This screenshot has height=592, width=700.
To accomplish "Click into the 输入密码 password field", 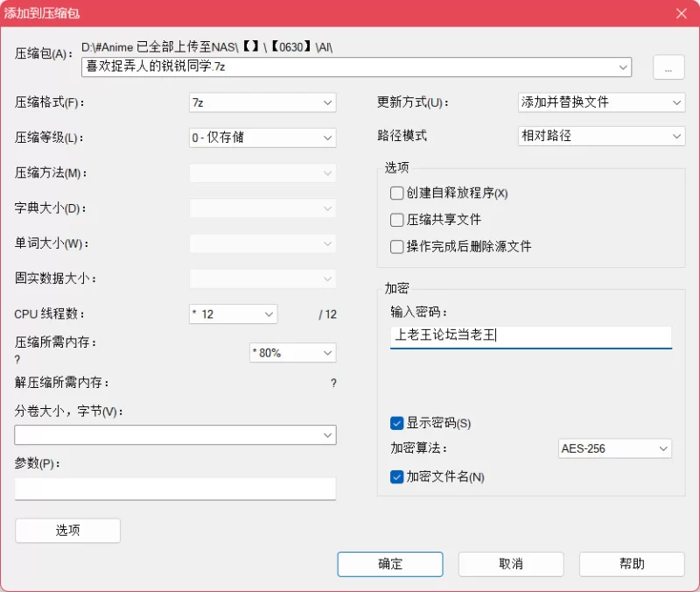I will (531, 336).
